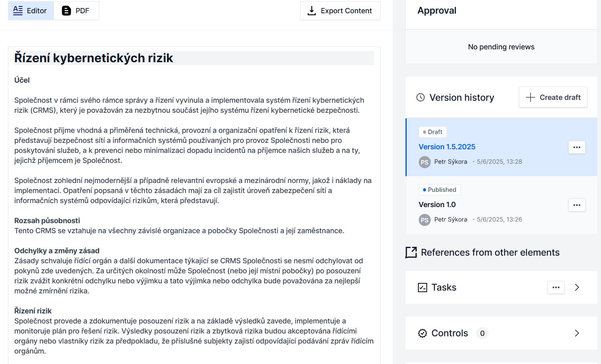The height and width of the screenshot is (364, 601).
Task: Select draft Version 1.5.2025 link
Action: [447, 147]
